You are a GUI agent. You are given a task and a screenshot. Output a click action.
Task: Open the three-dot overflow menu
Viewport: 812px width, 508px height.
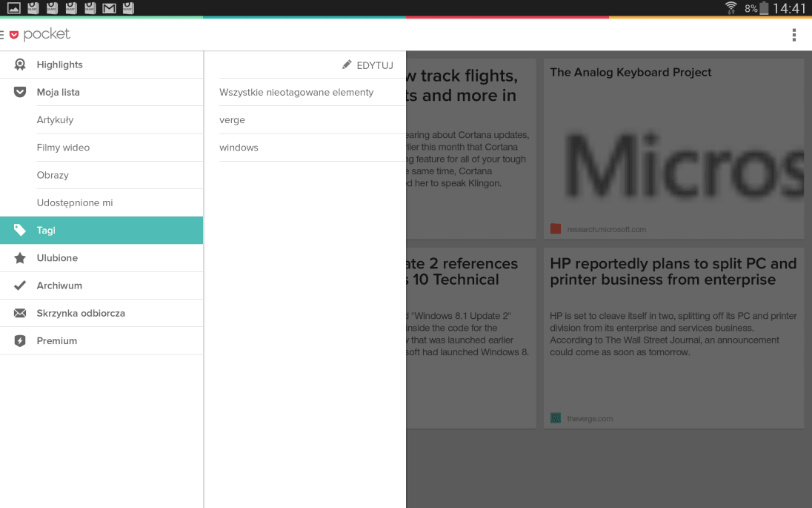(x=794, y=35)
